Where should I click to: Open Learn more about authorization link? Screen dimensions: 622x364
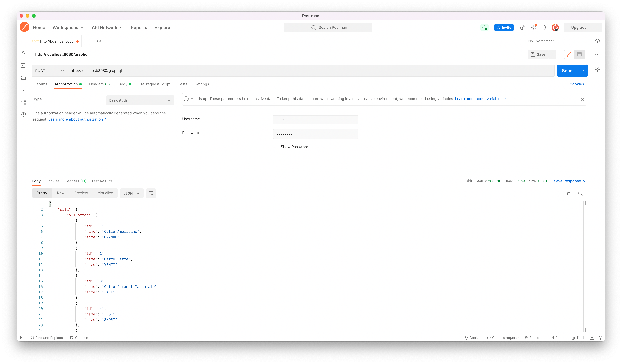[77, 119]
